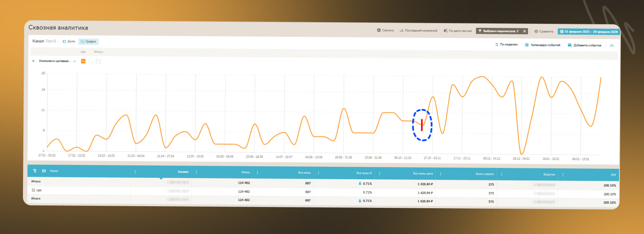This screenshot has height=234, width=644.
Task: Open the Сравнить compare scales icon
Action: [536, 31]
